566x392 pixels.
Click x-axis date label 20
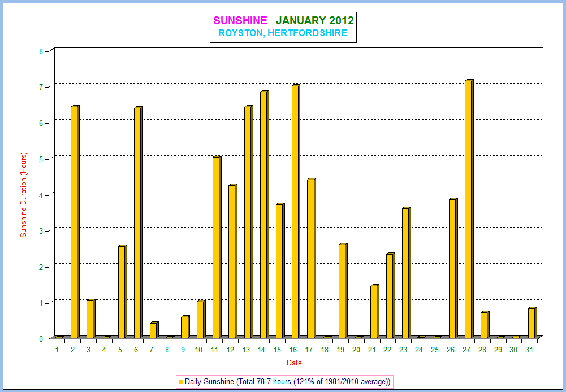pyautogui.click(x=356, y=350)
